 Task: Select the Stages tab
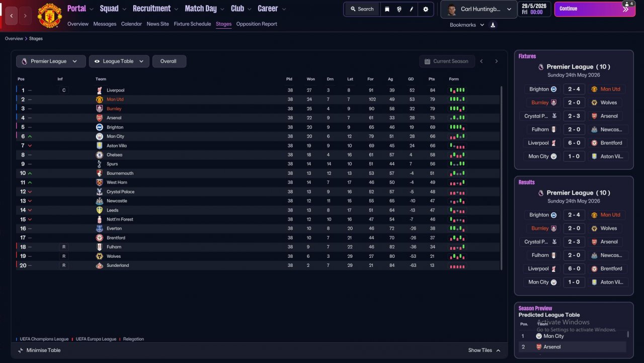click(224, 24)
